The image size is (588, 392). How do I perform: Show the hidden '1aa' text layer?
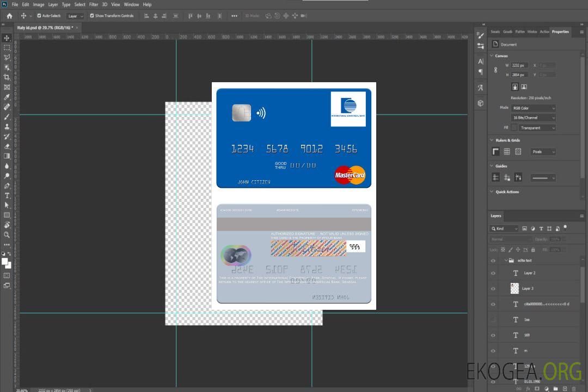pyautogui.click(x=493, y=320)
